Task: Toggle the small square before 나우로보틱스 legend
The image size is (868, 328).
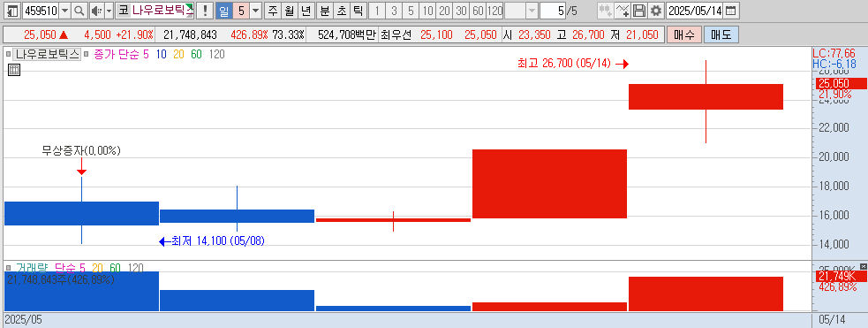Action: point(8,54)
